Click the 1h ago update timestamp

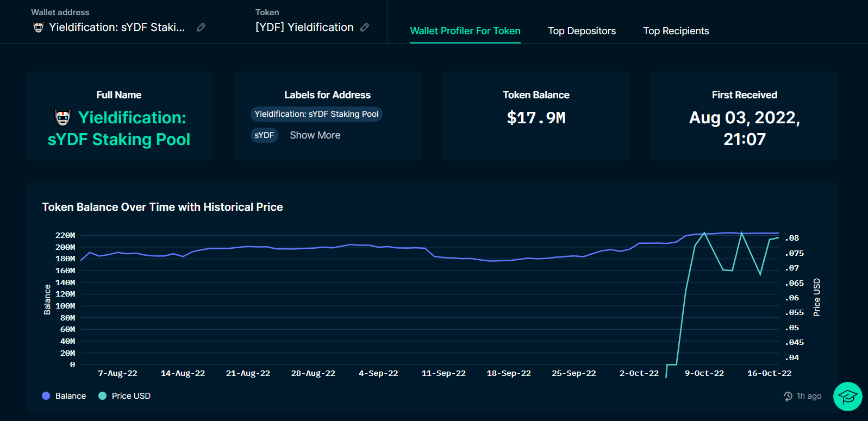pos(809,396)
